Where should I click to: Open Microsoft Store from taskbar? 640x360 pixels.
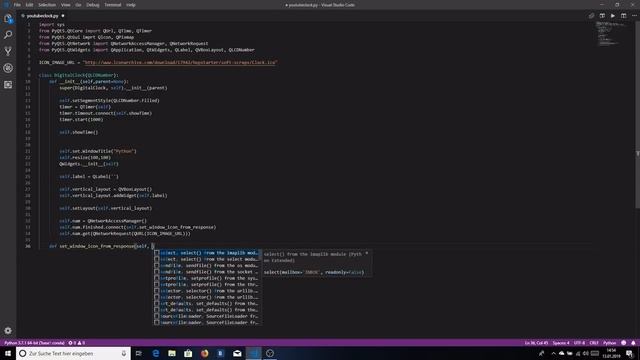(188, 353)
